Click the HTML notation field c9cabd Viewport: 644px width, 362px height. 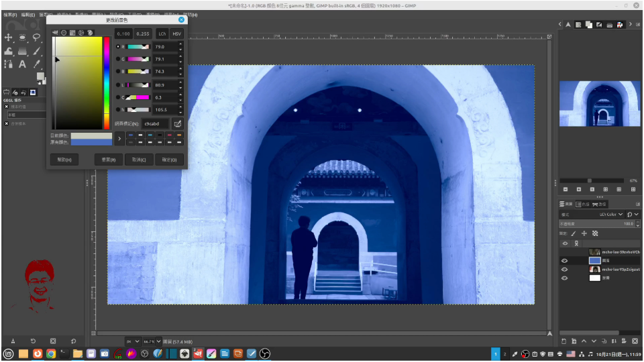[155, 123]
